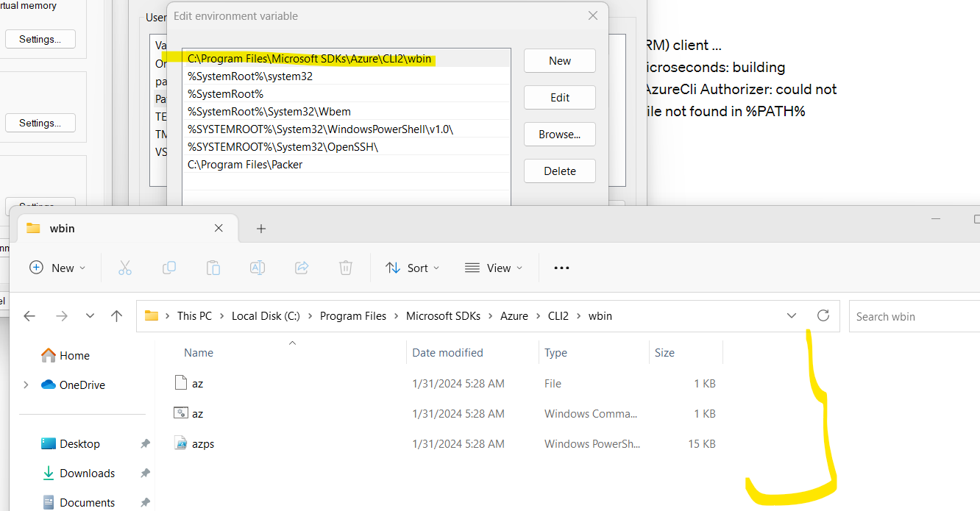Select the plain %SystemRoot% path entry
The height and width of the screenshot is (511, 980).
[347, 94]
